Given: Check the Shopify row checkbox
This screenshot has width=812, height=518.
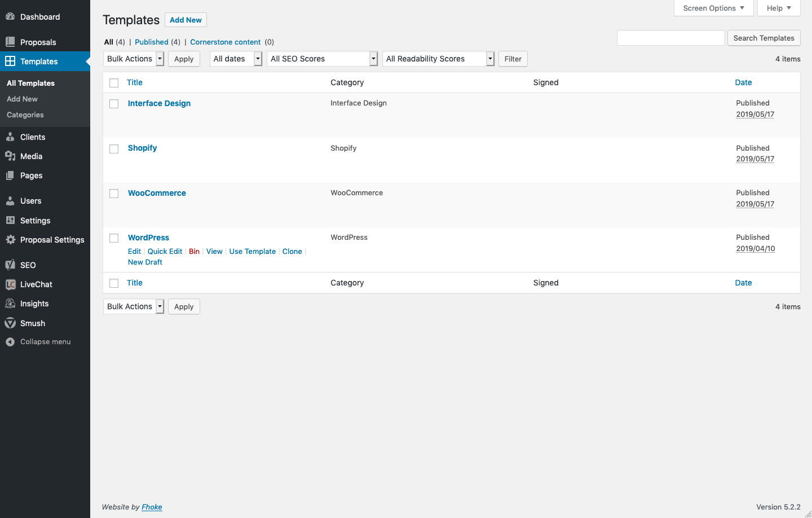Looking at the screenshot, I should pyautogui.click(x=114, y=149).
